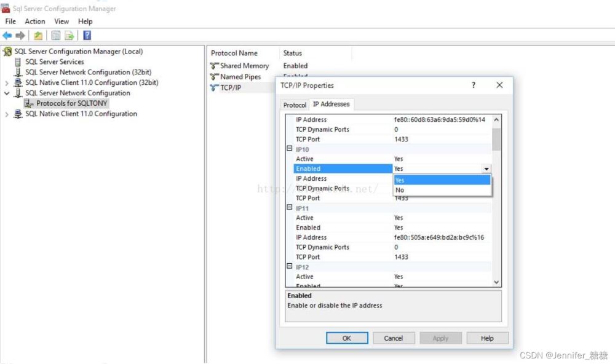The width and height of the screenshot is (615, 364).
Task: Click the SQL Server Services tree icon
Action: point(18,62)
